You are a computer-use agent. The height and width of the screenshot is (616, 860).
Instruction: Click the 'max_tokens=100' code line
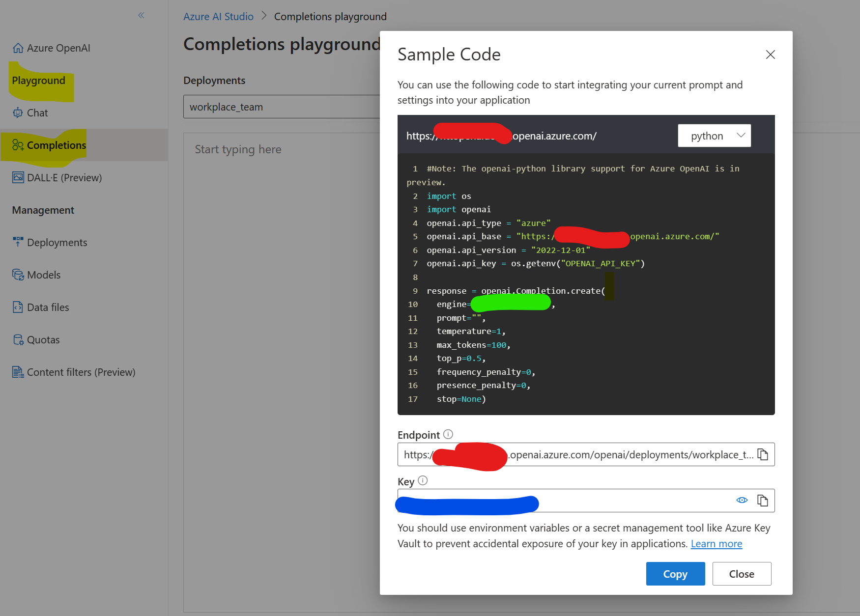tap(474, 345)
